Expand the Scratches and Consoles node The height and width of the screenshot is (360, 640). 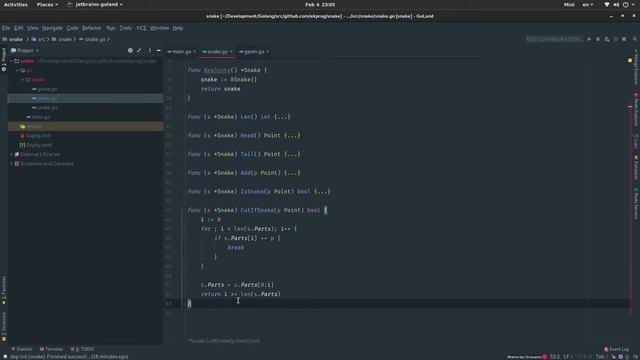coord(11,164)
